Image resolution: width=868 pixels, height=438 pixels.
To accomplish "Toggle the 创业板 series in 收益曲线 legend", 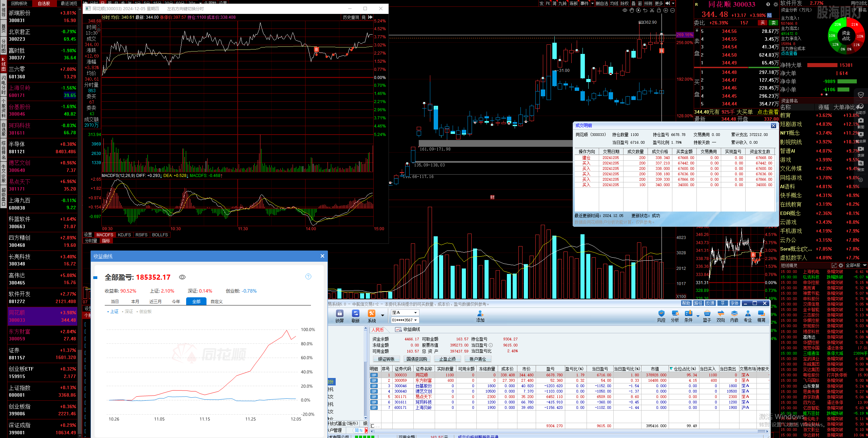I will (x=144, y=312).
